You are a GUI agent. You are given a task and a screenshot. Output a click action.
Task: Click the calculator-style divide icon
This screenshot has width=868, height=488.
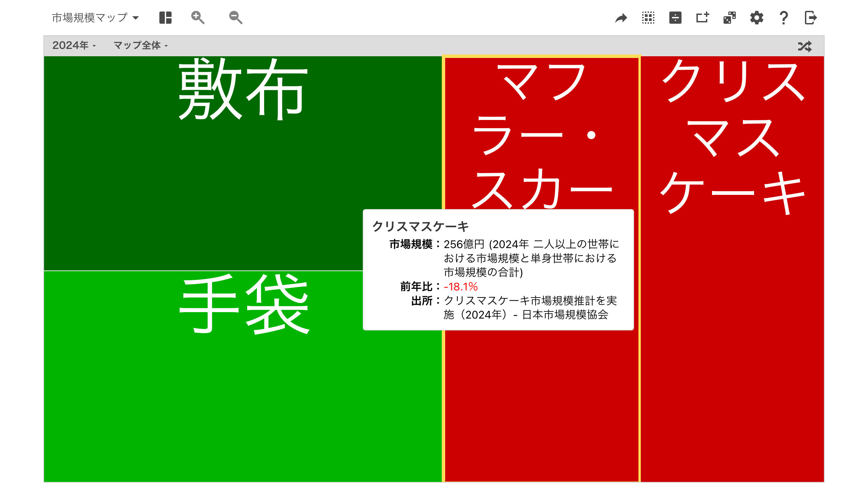pos(675,18)
